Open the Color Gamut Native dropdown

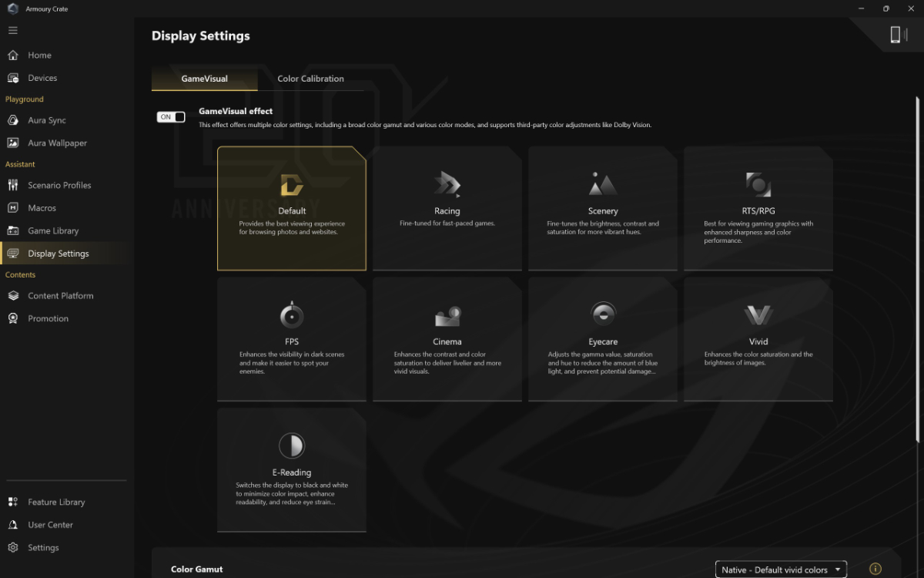click(781, 570)
